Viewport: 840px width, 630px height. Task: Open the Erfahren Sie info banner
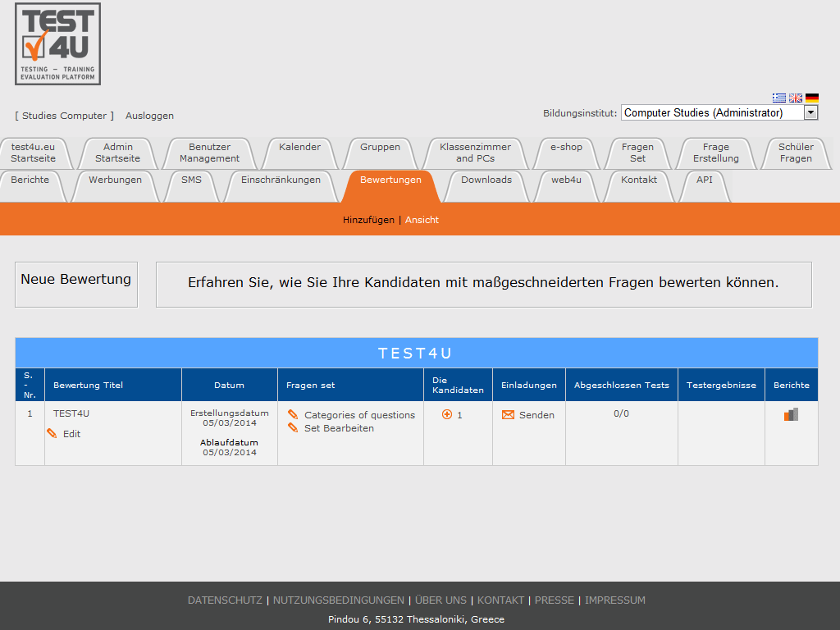[484, 285]
